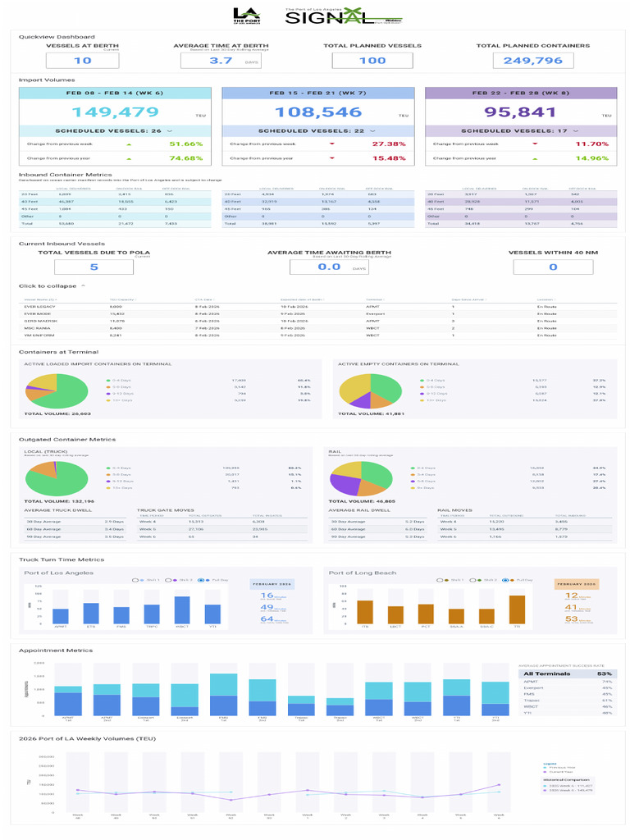Select Shift 2 for Port of Los Angeles
Viewport: 630px width, 840px height.
[x=168, y=580]
